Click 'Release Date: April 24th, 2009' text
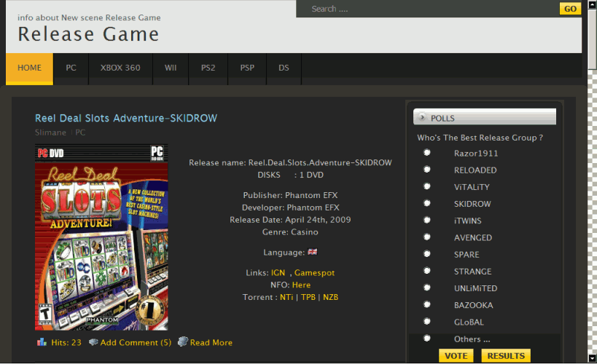597x364 pixels. click(290, 220)
